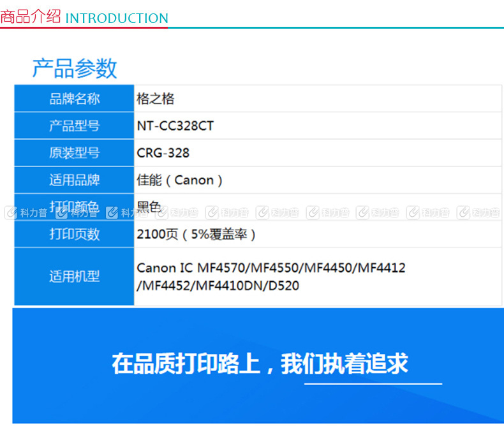
Task: Click the 打印页数 label cell
Action: point(75,234)
